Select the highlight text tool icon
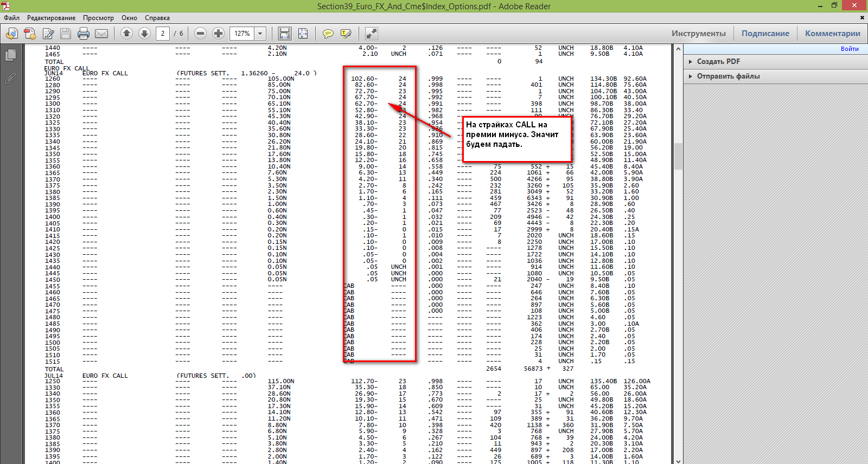Image resolution: width=868 pixels, height=464 pixels. (346, 34)
